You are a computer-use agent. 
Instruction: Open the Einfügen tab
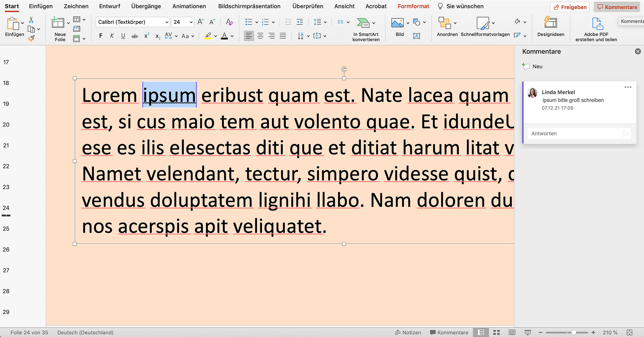tap(41, 6)
